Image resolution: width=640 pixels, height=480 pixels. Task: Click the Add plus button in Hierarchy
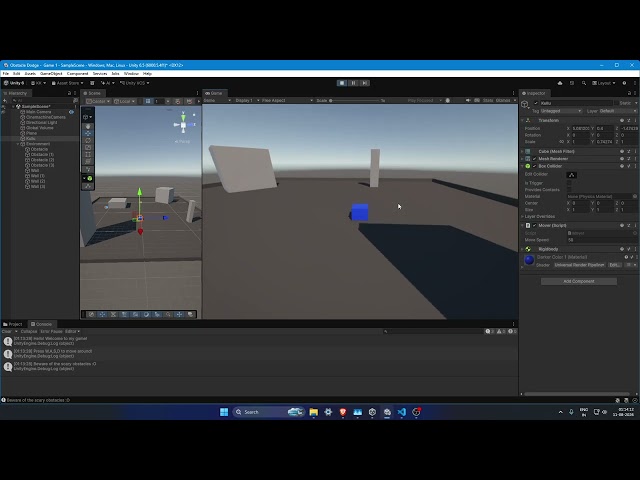[6, 100]
